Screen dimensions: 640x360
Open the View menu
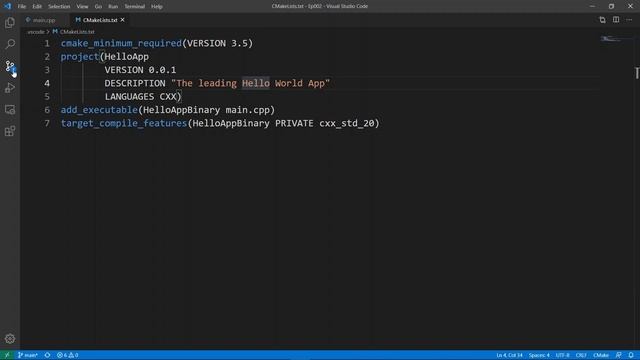point(82,6)
